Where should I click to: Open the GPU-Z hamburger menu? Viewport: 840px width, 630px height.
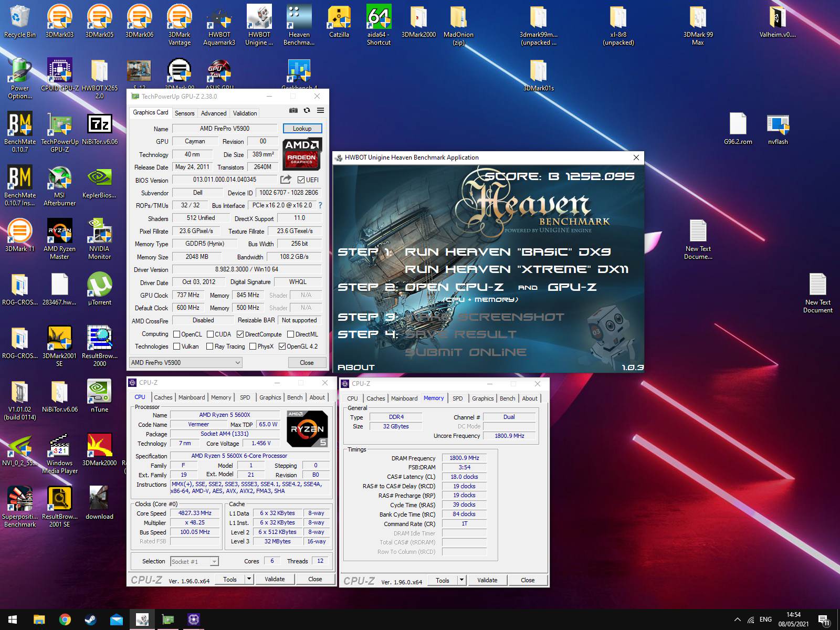pos(320,110)
